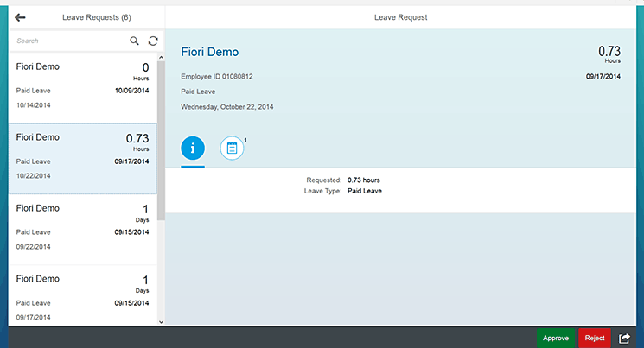Select the 0.73 Hours leave request item

83,159
